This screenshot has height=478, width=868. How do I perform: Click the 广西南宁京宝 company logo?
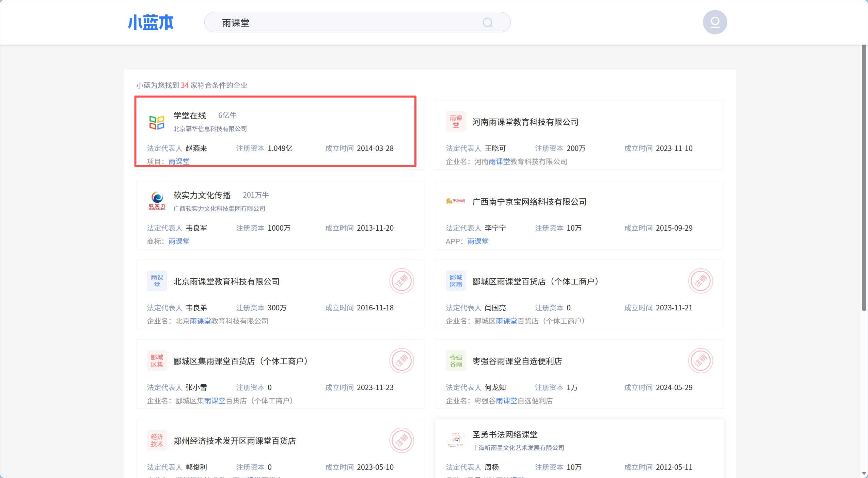click(456, 201)
